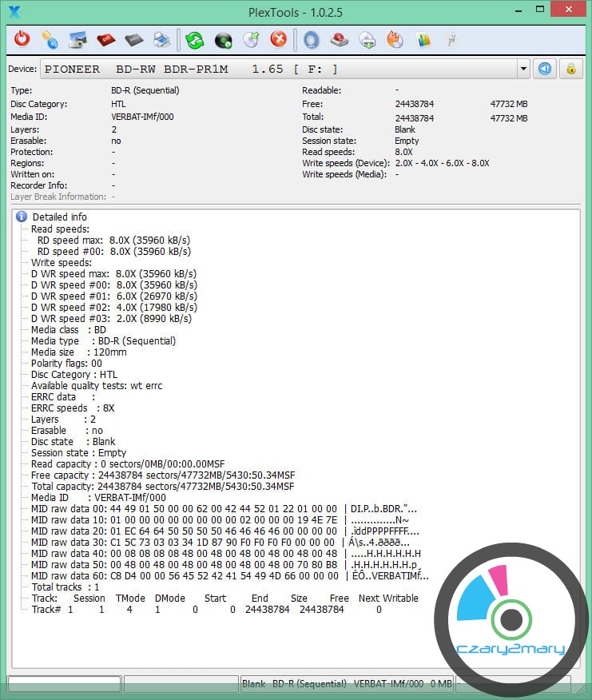Toggle the drive lock padlock button

(x=570, y=69)
